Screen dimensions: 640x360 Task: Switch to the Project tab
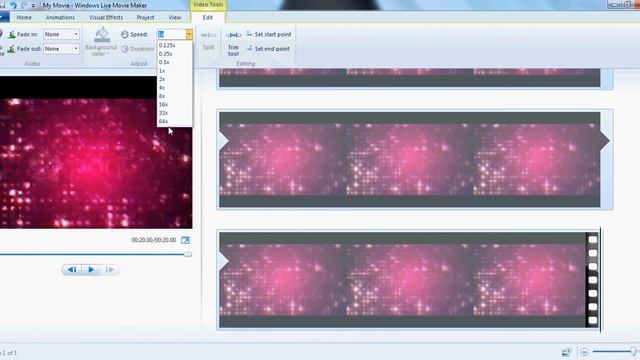tap(145, 18)
